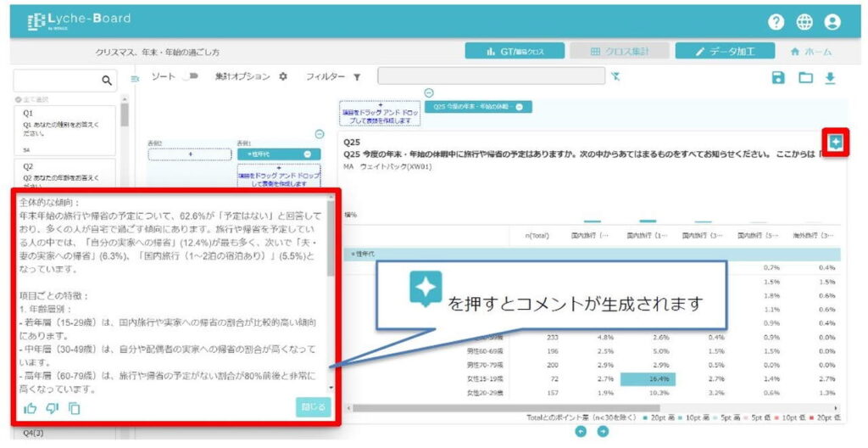Select question Q2 in list

point(64,174)
